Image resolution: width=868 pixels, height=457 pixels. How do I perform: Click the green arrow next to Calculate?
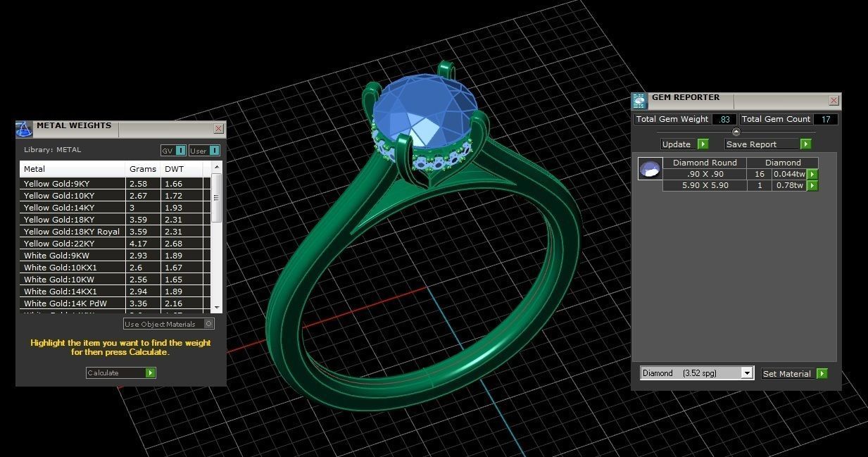(150, 373)
